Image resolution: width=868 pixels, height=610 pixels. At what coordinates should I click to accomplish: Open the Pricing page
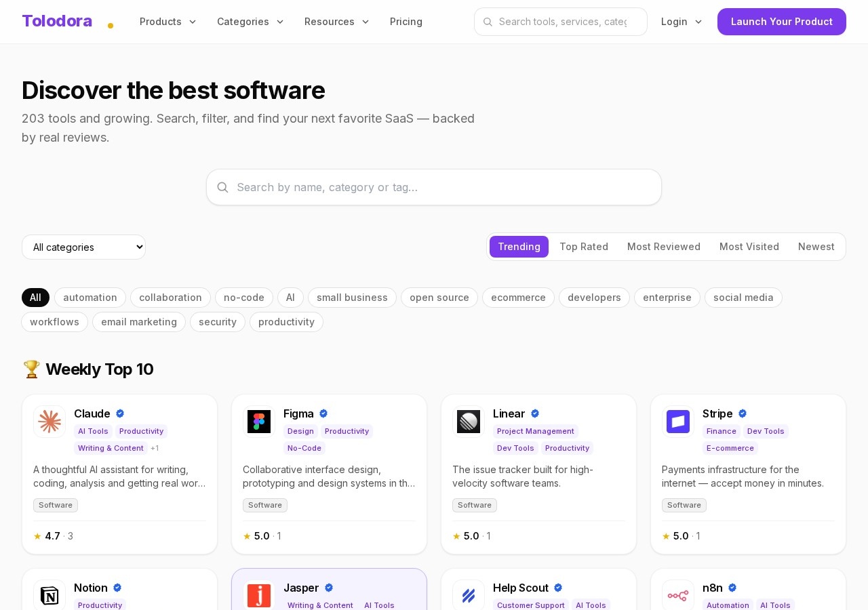pos(406,22)
